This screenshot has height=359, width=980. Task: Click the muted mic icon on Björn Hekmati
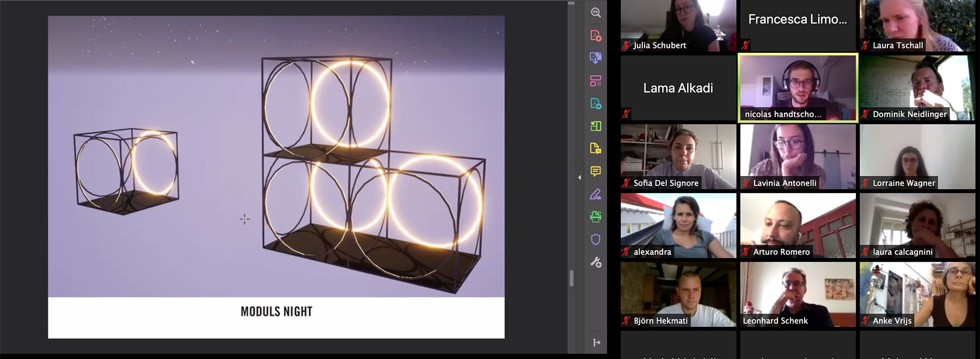pyautogui.click(x=627, y=320)
